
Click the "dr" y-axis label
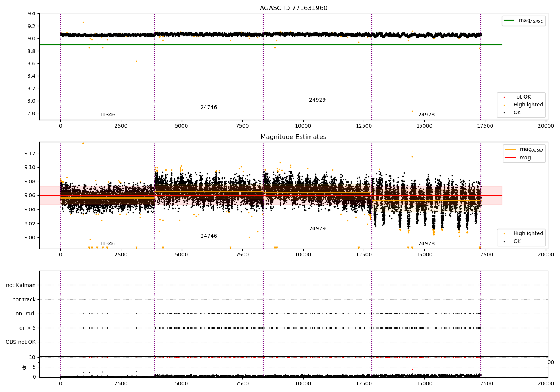pyautogui.click(x=24, y=367)
